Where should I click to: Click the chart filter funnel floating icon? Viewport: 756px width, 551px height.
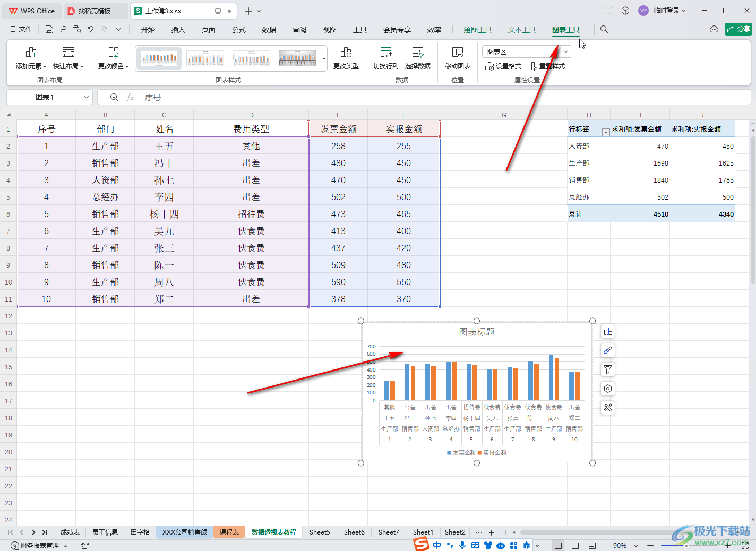click(x=608, y=369)
